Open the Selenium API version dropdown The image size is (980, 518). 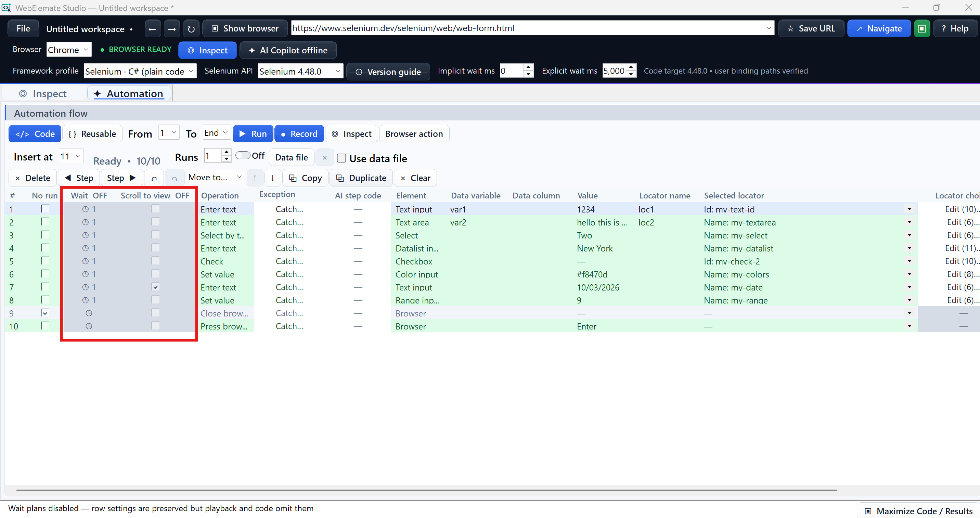point(300,72)
